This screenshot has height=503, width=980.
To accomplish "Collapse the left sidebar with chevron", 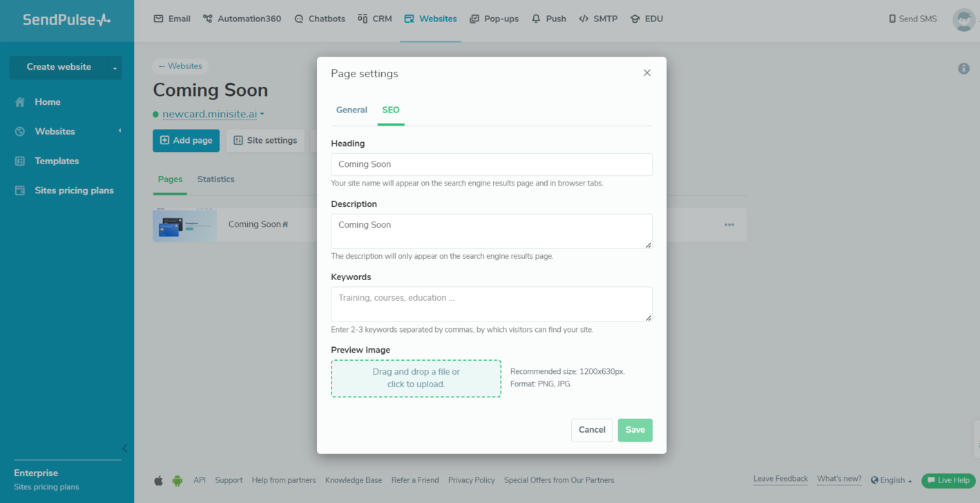I will coord(125,448).
